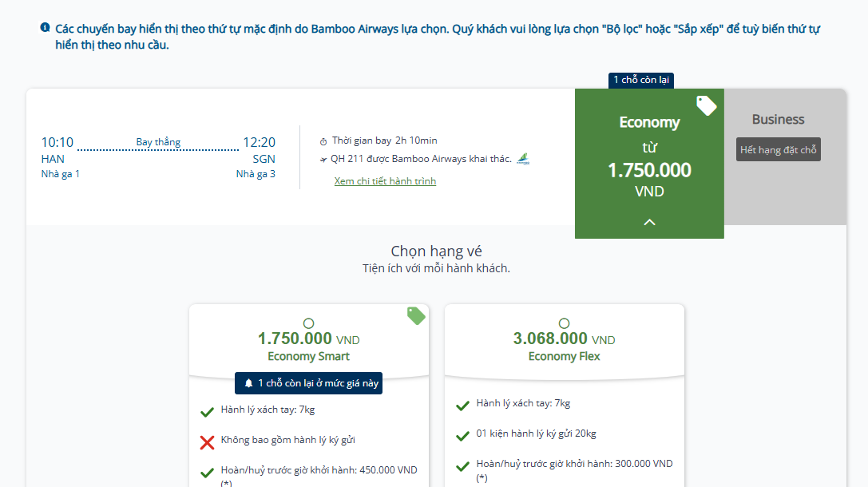868x487 pixels.
Task: Collapse the Economy fare options chevron
Action: pyautogui.click(x=649, y=222)
